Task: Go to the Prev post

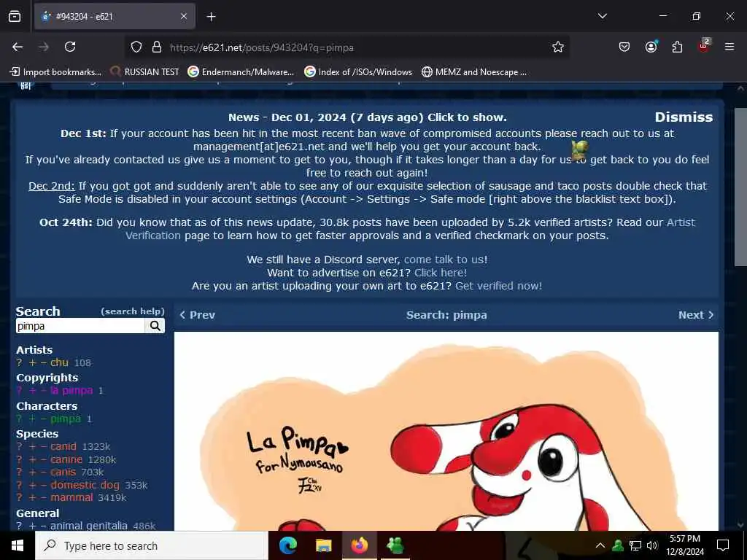Action: (x=197, y=315)
